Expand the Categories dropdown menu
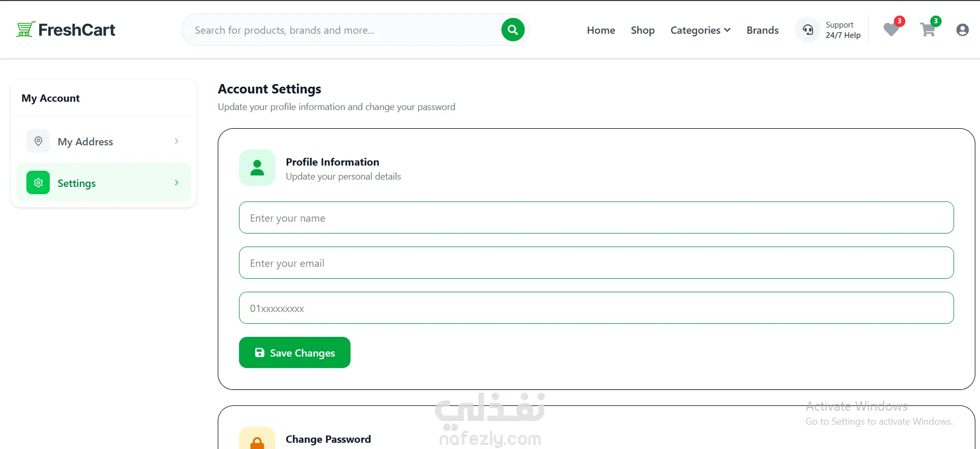This screenshot has width=980, height=449. pyautogui.click(x=701, y=30)
